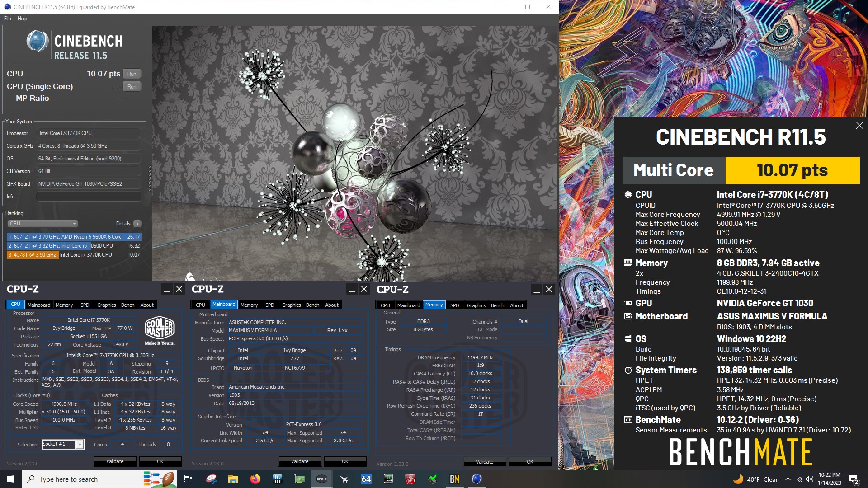
Task: Click the CPU-Z taskbar icon
Action: click(x=322, y=479)
